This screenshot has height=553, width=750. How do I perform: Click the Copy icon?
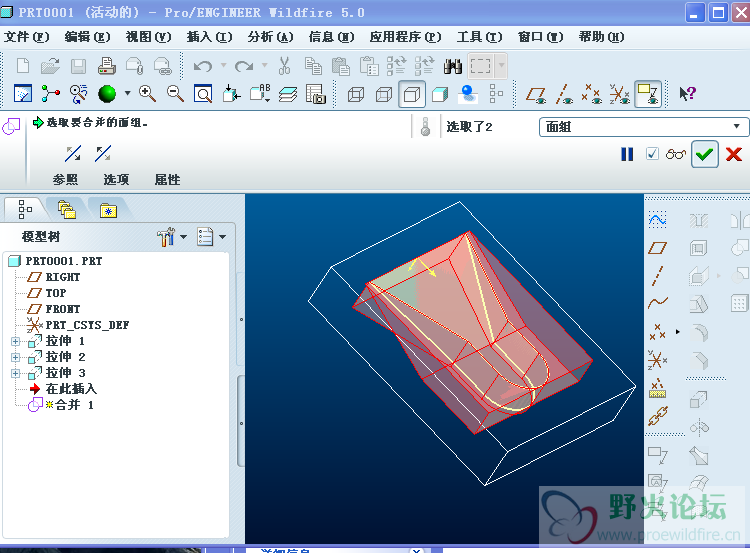(313, 66)
